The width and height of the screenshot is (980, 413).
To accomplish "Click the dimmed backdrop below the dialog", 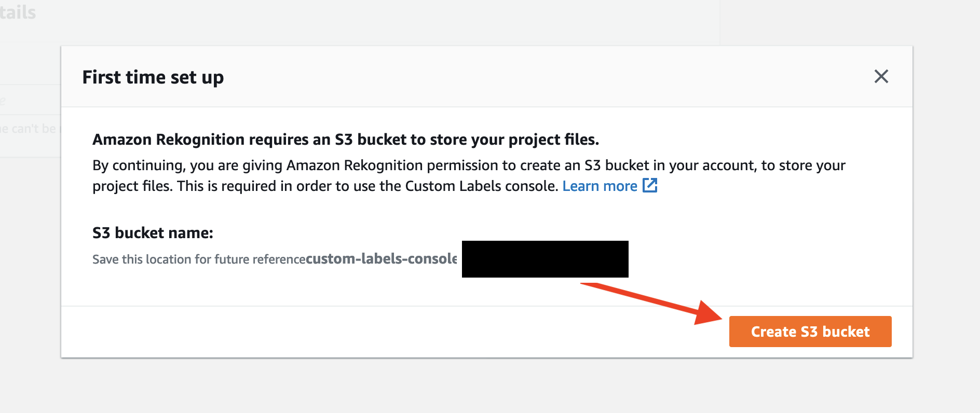I will [488, 386].
